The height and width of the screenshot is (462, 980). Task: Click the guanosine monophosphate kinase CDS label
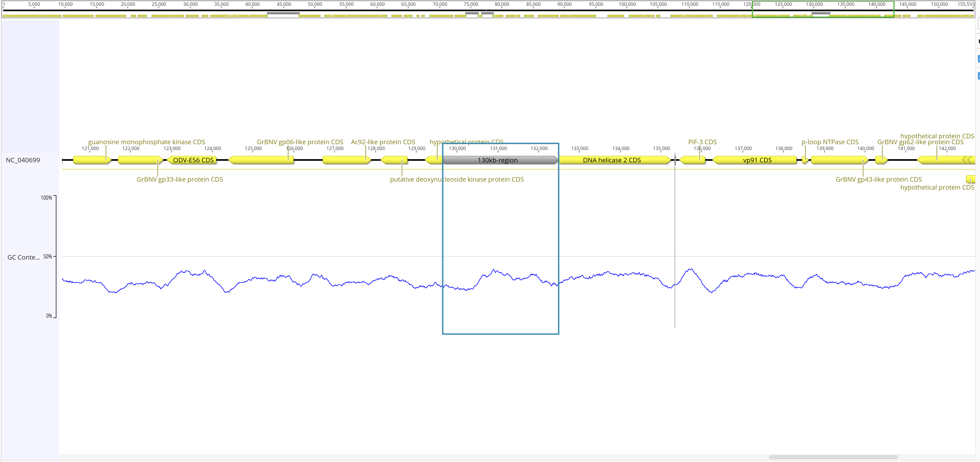coord(146,142)
